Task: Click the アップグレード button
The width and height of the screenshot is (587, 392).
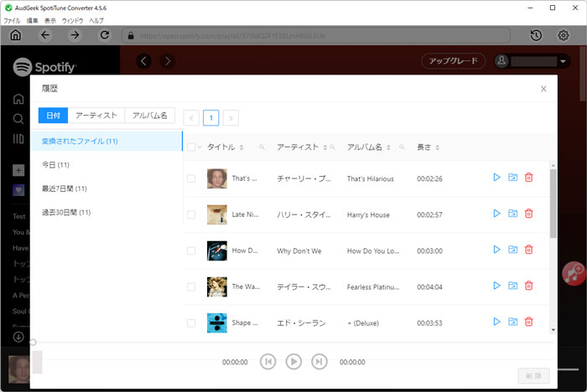Action: point(454,61)
